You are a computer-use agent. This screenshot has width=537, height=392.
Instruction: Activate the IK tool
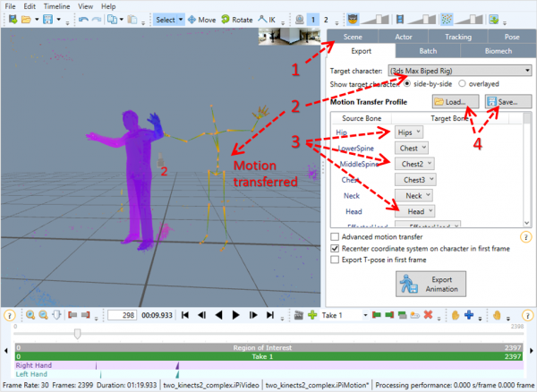pyautogui.click(x=267, y=20)
